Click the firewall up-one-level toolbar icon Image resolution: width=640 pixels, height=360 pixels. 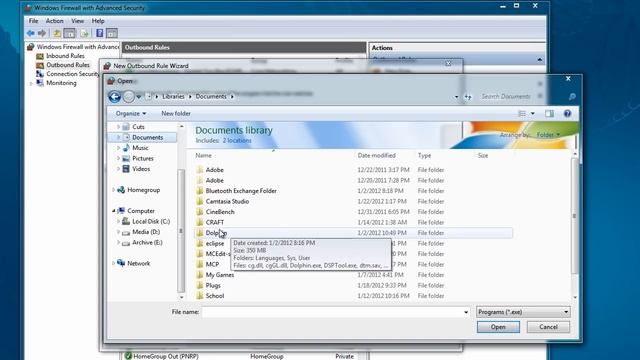[x=57, y=33]
